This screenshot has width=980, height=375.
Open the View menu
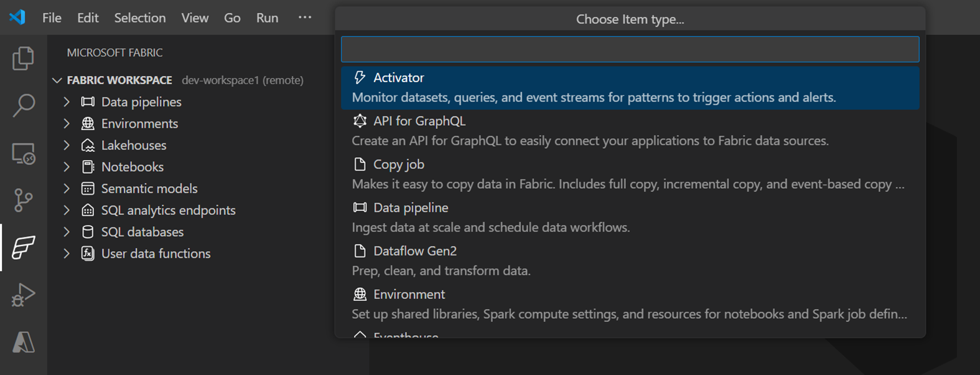(195, 17)
